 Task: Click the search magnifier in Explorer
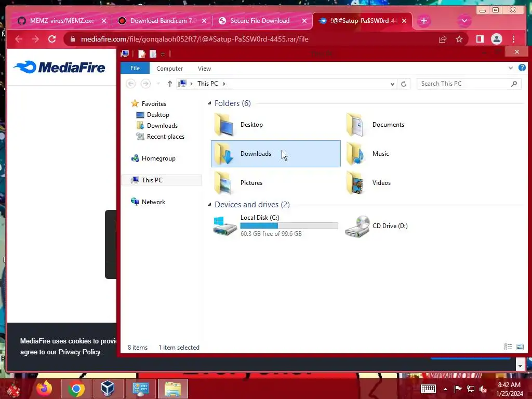pos(514,84)
